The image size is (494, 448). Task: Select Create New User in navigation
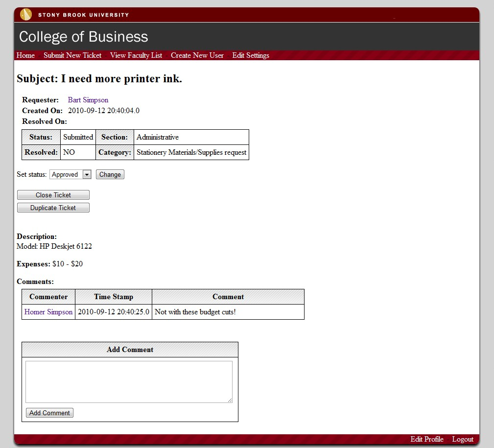click(x=197, y=55)
